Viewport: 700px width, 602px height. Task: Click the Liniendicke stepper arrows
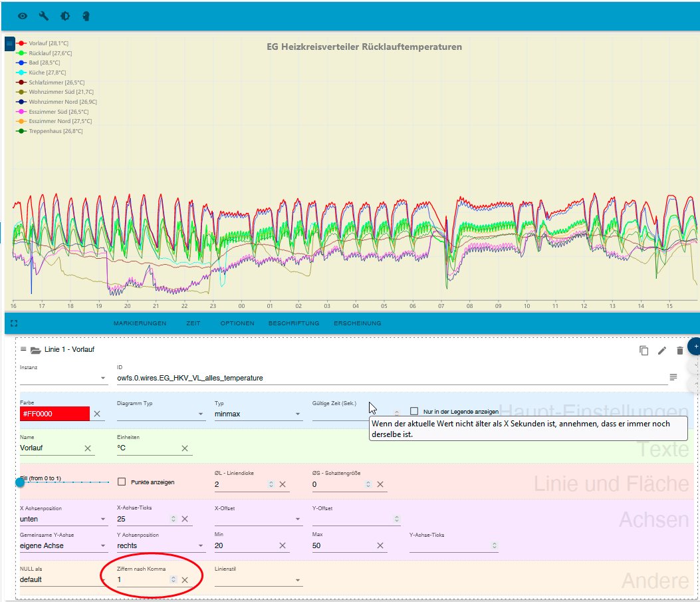click(271, 484)
